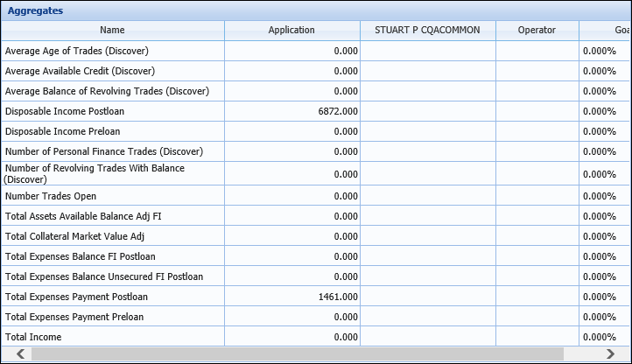Select Number of Personal Finance Trades (Discover)
This screenshot has height=364, width=632.
[x=104, y=151]
